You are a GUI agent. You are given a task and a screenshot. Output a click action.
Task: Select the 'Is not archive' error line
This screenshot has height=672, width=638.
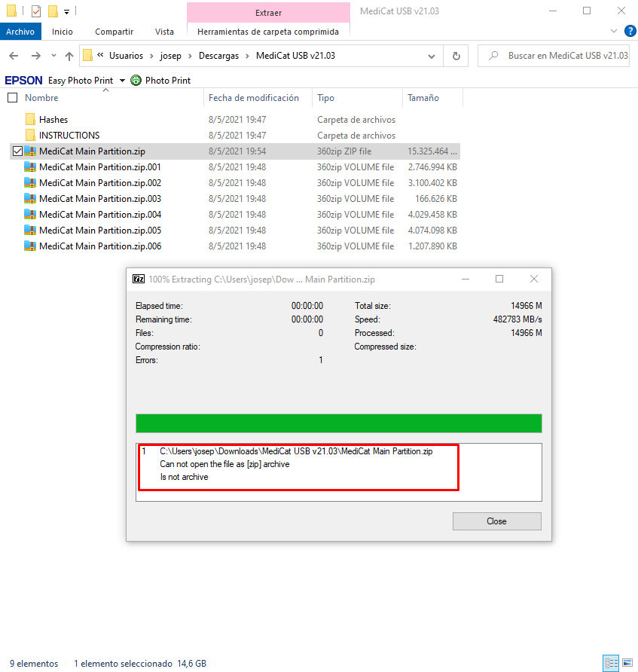185,477
